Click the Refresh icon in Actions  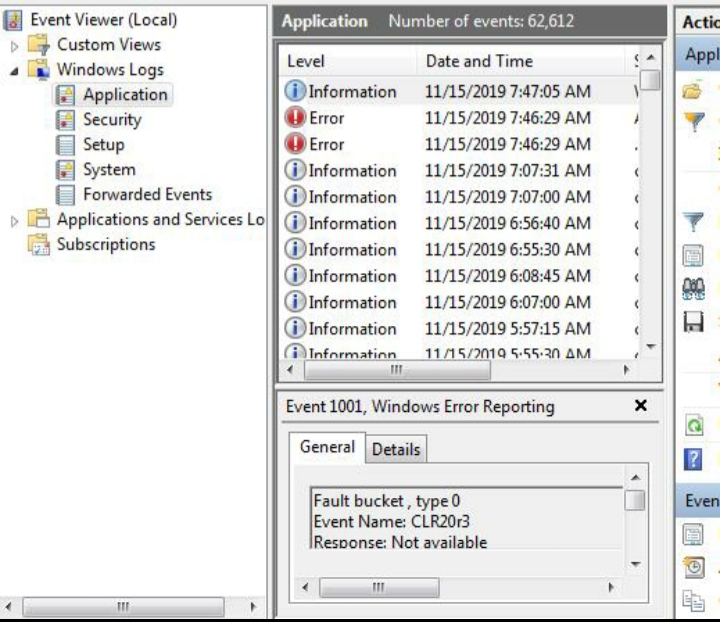point(694,425)
